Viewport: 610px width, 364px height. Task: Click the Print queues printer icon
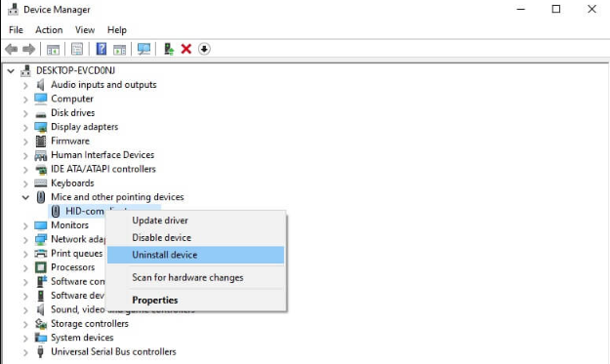[x=40, y=254]
